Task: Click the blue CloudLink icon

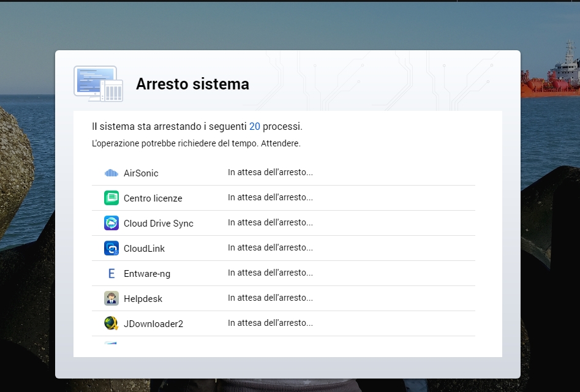Action: [x=111, y=249]
